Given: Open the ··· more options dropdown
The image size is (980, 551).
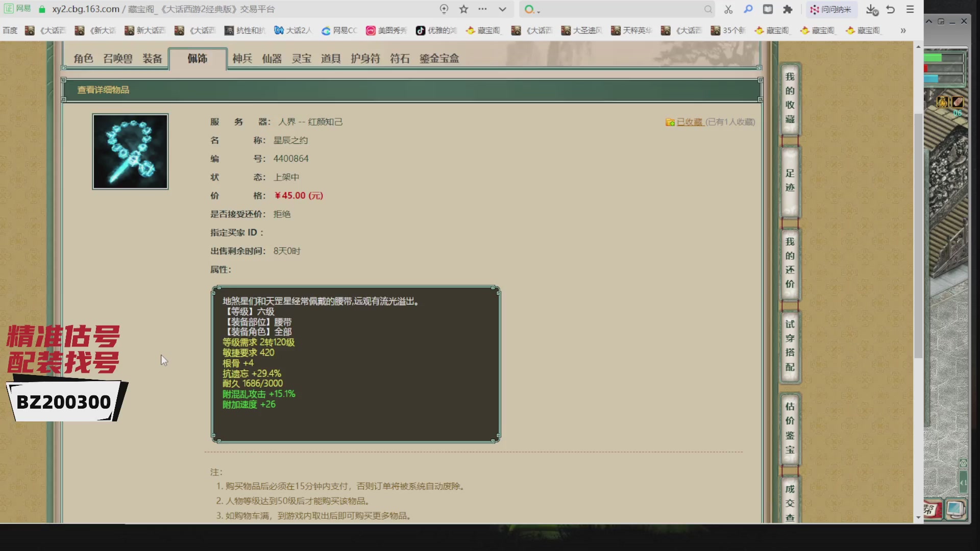Looking at the screenshot, I should pos(482,9).
